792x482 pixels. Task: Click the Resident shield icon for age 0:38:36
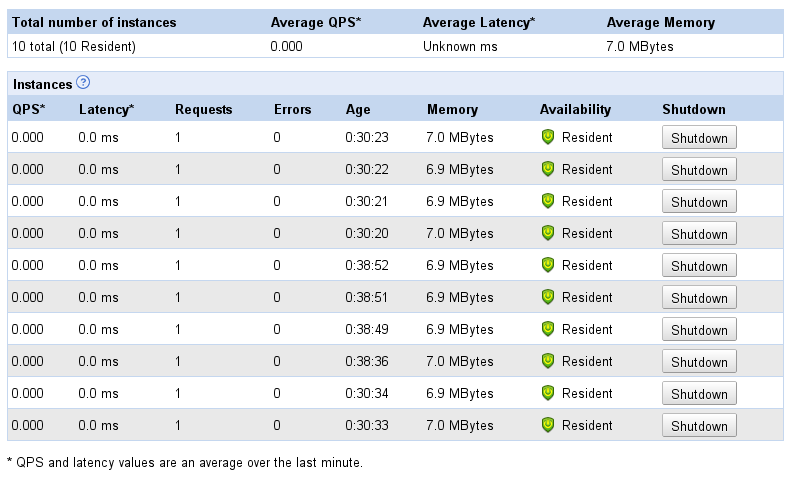click(x=547, y=361)
